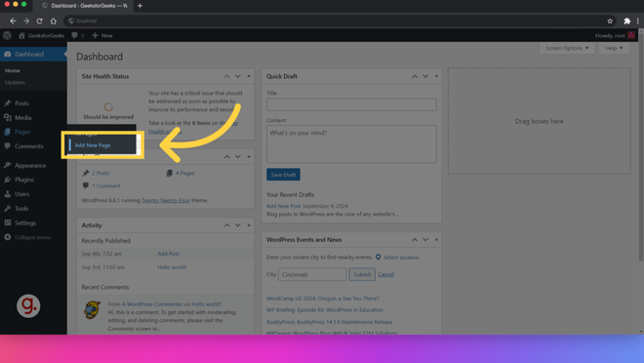Viewport: 644px width, 363px height.
Task: Collapse Site Health Status panel
Action: (x=249, y=76)
